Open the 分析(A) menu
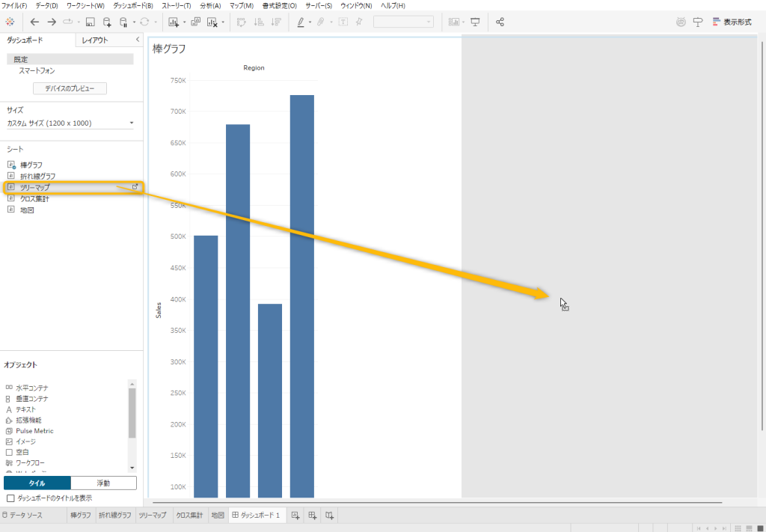The height and width of the screenshot is (532, 766). tap(210, 5)
